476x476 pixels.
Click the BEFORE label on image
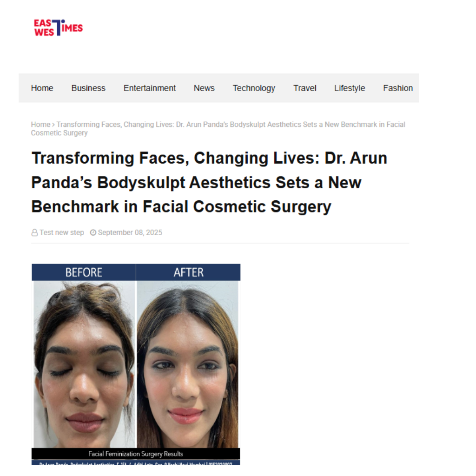pos(84,272)
